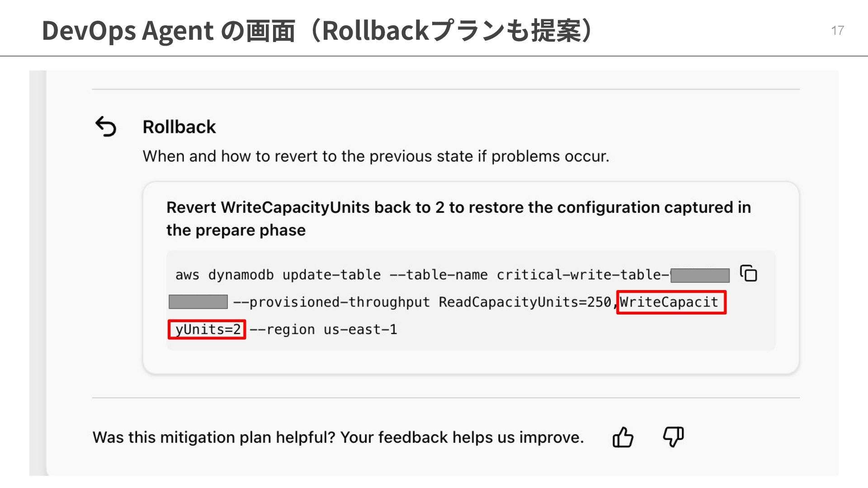Click the red-highlighted 'WriteCapacit' text
868x488 pixels.
point(671,302)
